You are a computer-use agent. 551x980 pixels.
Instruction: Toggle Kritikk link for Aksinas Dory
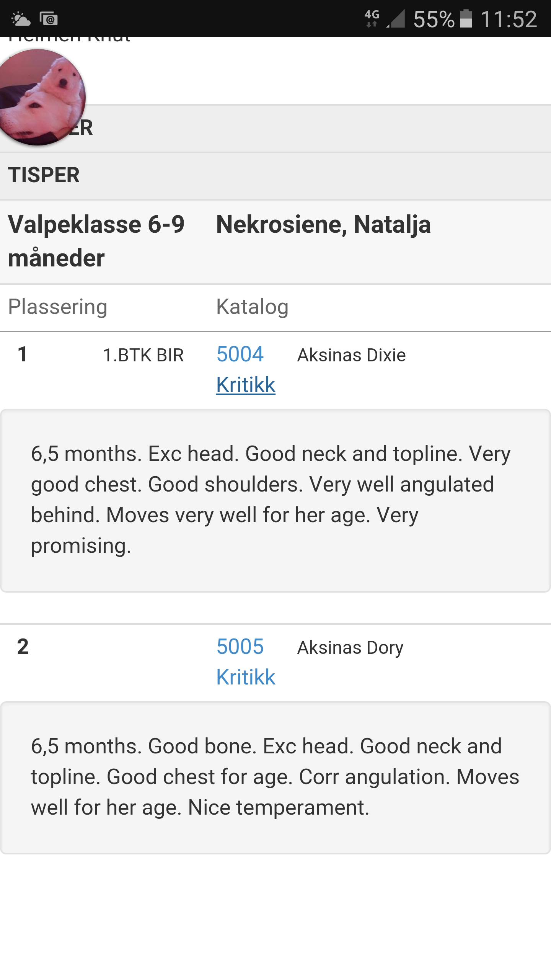pos(246,677)
